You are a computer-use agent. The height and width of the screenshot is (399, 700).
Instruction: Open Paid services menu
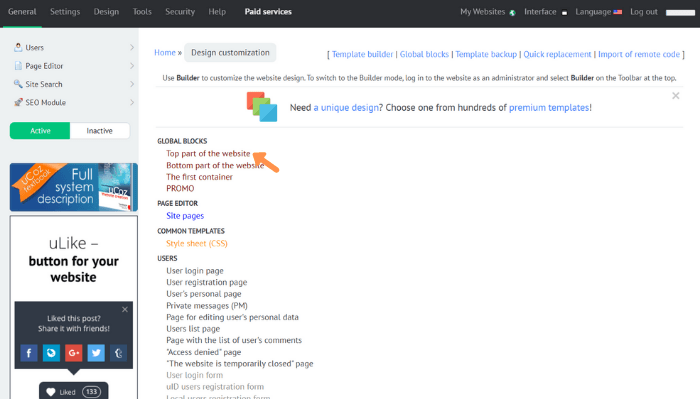[268, 12]
